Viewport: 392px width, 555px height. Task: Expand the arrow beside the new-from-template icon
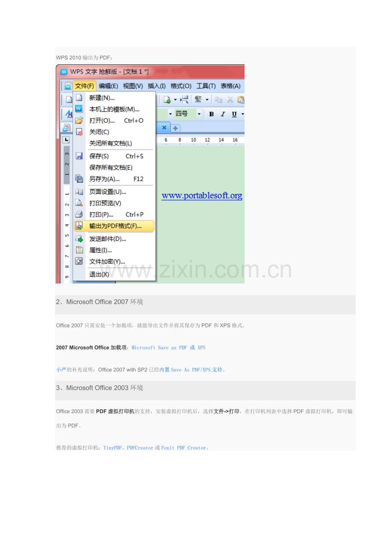(x=175, y=100)
